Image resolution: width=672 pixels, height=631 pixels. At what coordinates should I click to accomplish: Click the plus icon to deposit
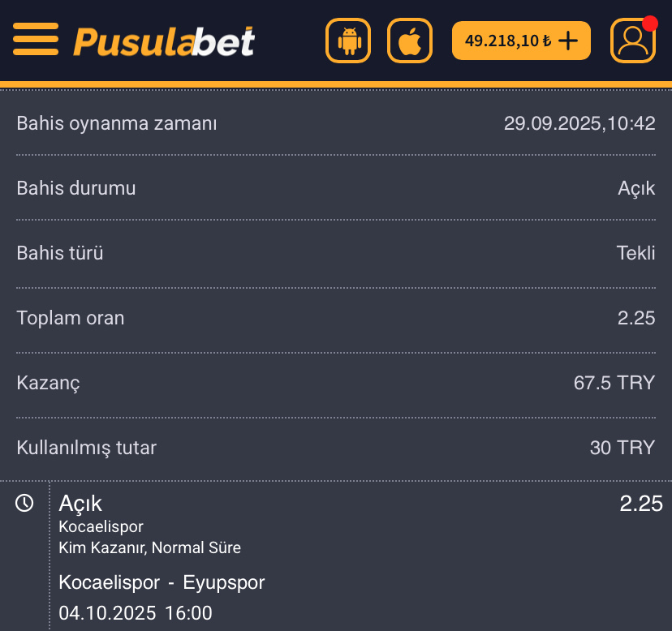569,41
